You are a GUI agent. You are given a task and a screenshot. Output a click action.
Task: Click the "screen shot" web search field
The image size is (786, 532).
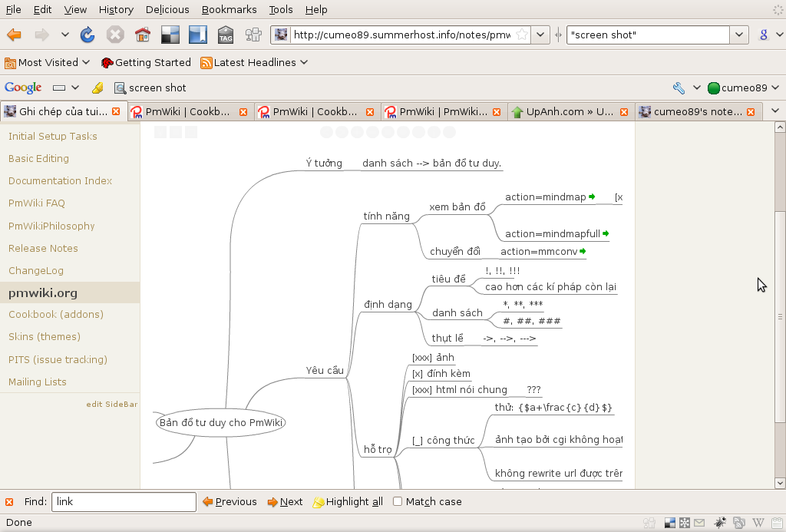pos(648,35)
